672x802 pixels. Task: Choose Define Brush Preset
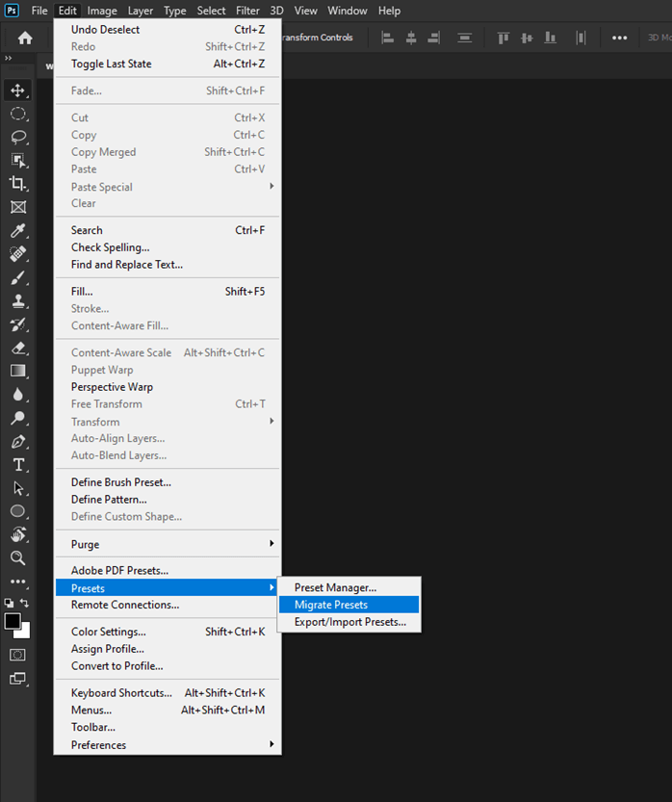click(168, 482)
